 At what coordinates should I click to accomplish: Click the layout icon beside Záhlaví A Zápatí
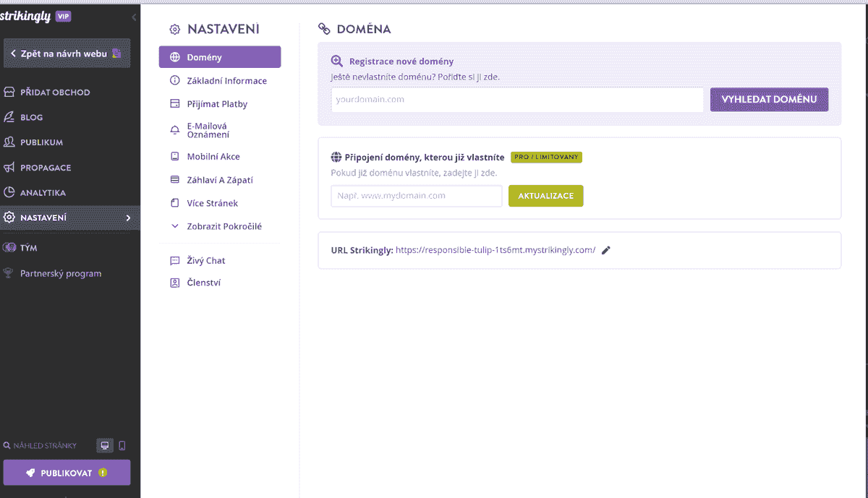(174, 180)
